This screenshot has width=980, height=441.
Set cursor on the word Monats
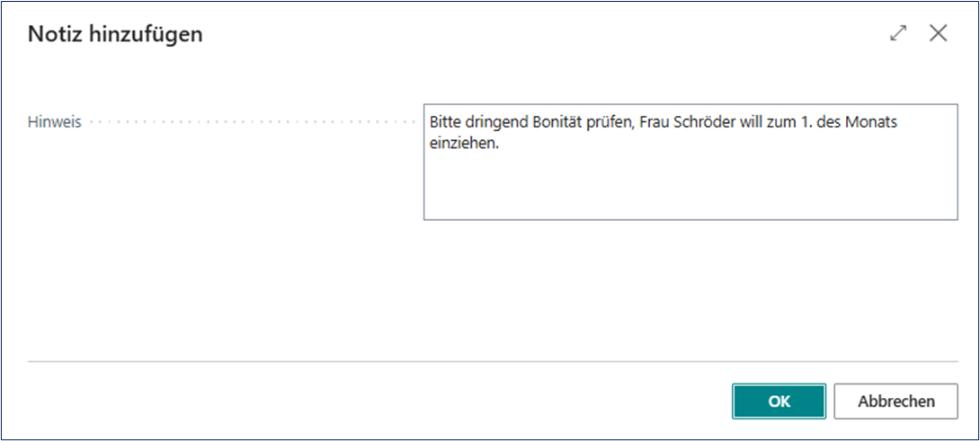(x=872, y=122)
